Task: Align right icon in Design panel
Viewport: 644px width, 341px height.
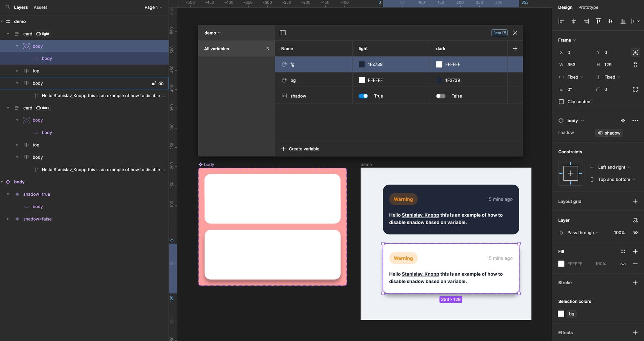Action: (x=586, y=21)
